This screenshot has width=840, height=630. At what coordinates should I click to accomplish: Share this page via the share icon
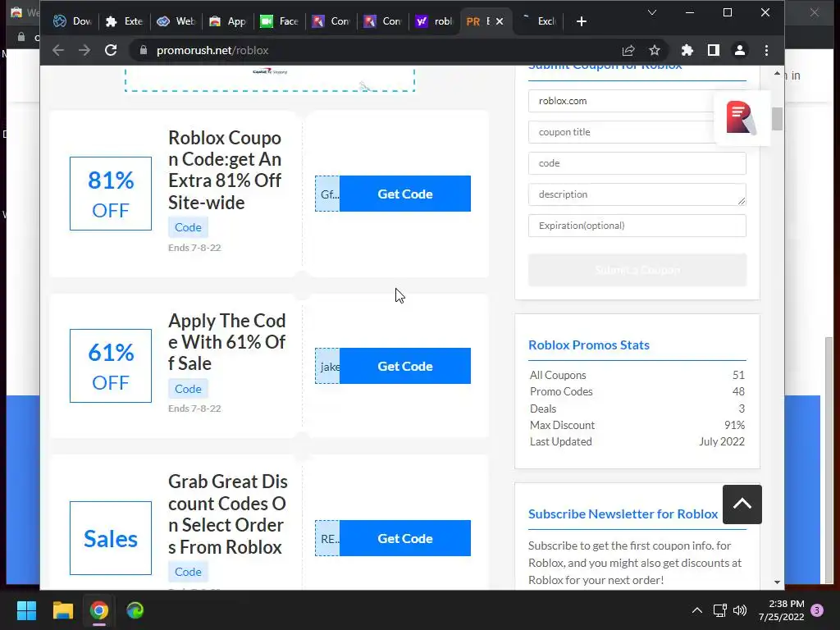(628, 50)
